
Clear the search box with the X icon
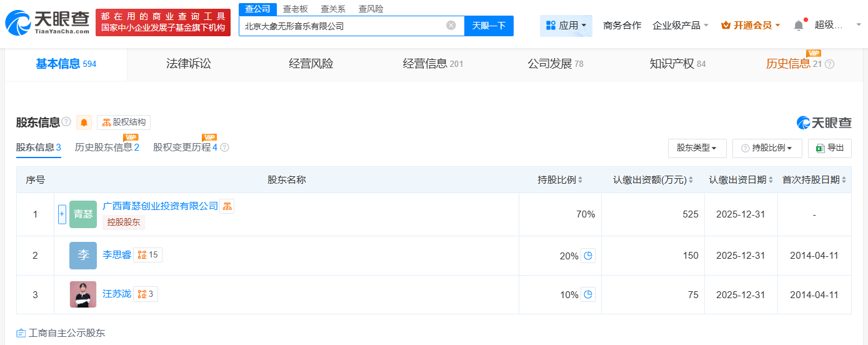[x=451, y=26]
